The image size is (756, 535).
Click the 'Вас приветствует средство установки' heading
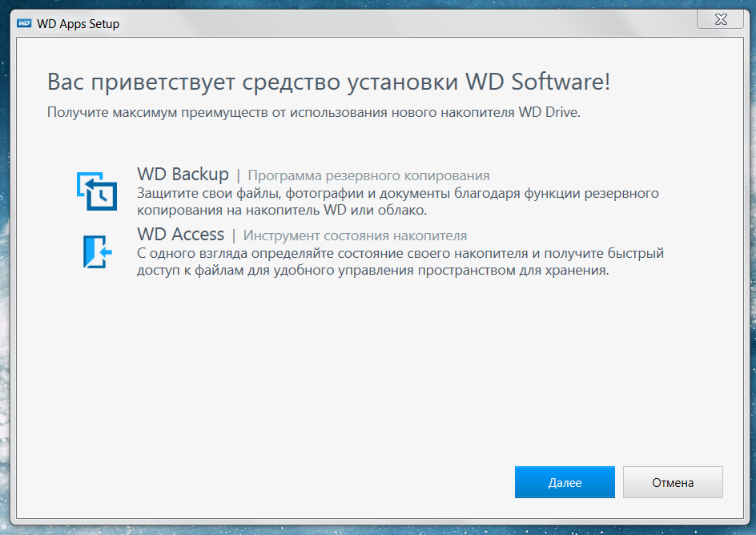click(328, 82)
